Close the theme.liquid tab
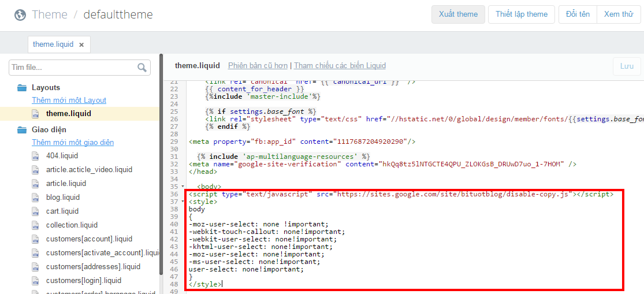Image resolution: width=644 pixels, height=294 pixels. [x=81, y=44]
